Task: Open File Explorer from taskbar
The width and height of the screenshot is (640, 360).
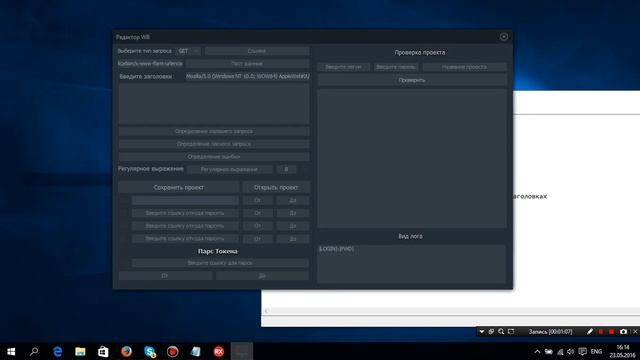Action: tap(80, 351)
